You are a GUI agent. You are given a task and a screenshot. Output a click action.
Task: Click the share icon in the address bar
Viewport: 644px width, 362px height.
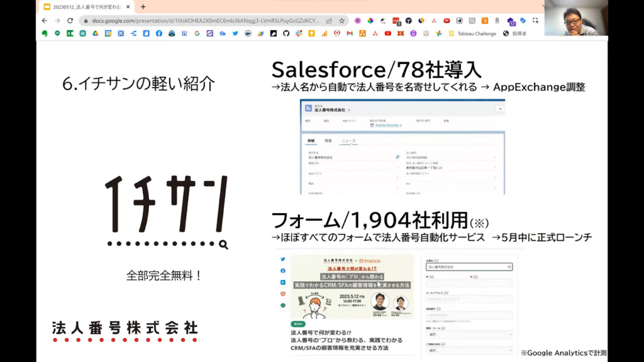329,20
